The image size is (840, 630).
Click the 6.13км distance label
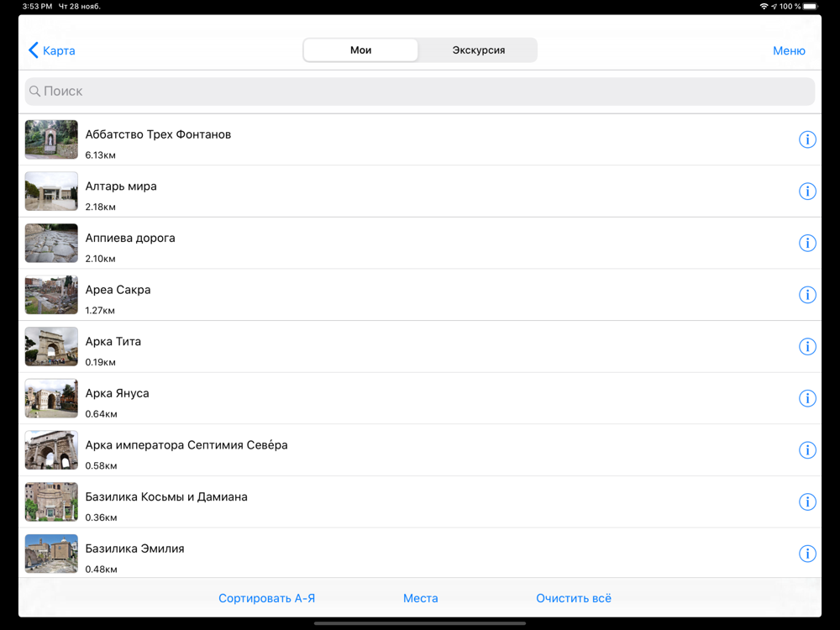click(x=100, y=155)
